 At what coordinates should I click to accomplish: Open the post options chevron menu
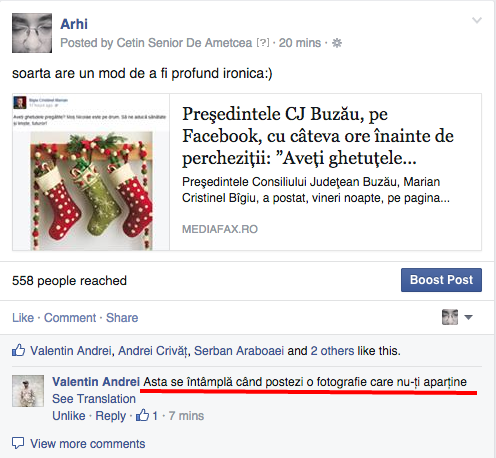477,21
